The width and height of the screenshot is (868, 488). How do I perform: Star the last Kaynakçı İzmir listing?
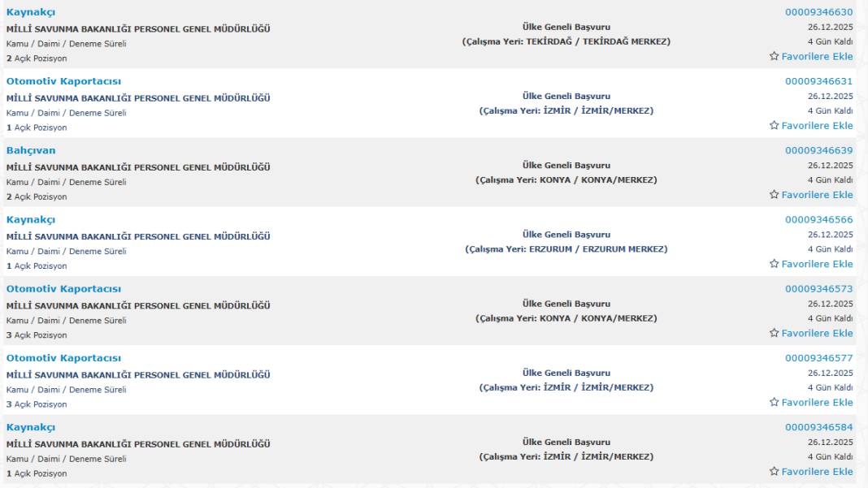[x=775, y=472]
